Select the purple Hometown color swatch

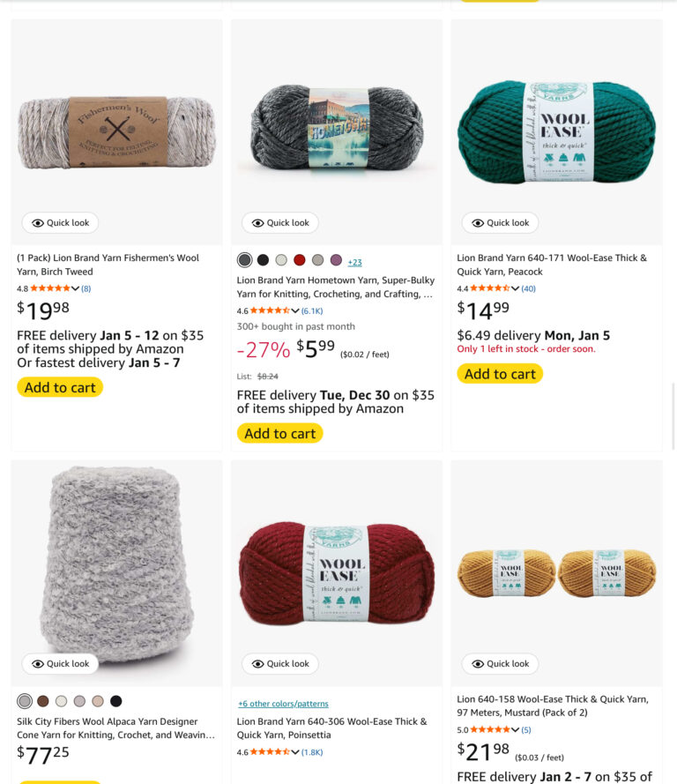(x=337, y=260)
